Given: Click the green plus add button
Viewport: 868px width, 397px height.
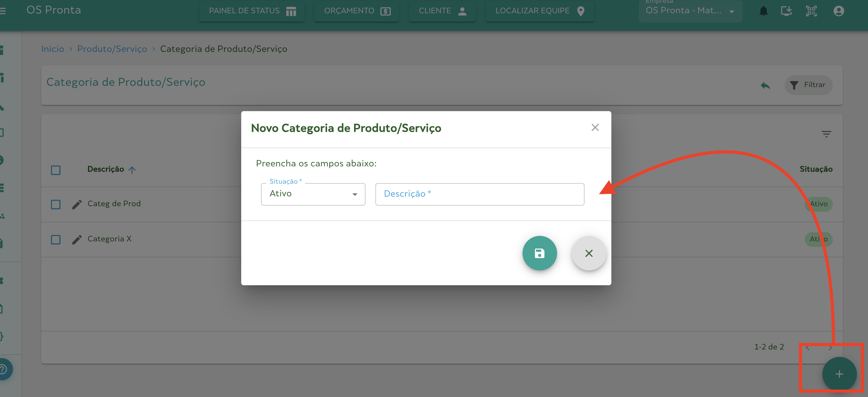Looking at the screenshot, I should click(839, 374).
